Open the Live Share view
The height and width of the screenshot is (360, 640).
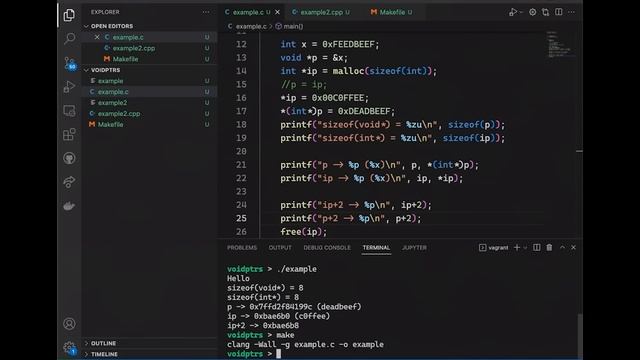point(69,182)
